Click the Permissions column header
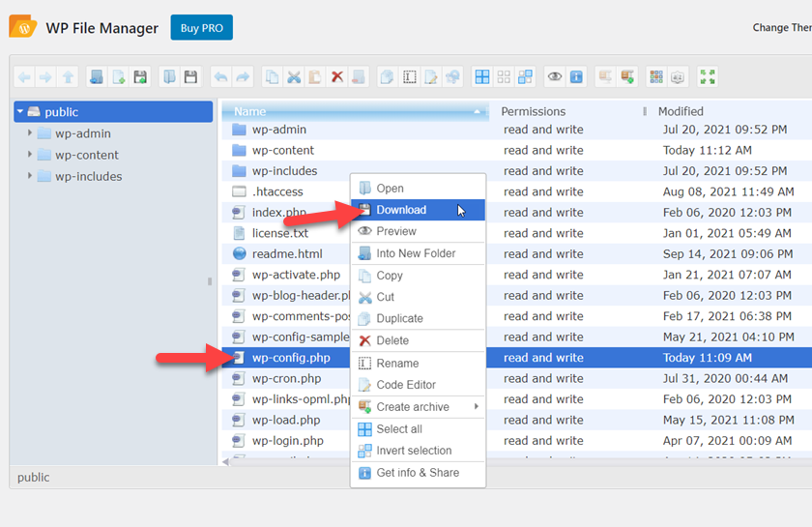Image resolution: width=812 pixels, height=527 pixels. [x=534, y=111]
